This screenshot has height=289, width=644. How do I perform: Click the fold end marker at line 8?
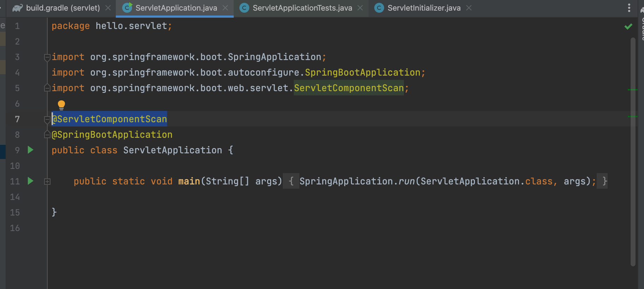click(x=47, y=134)
